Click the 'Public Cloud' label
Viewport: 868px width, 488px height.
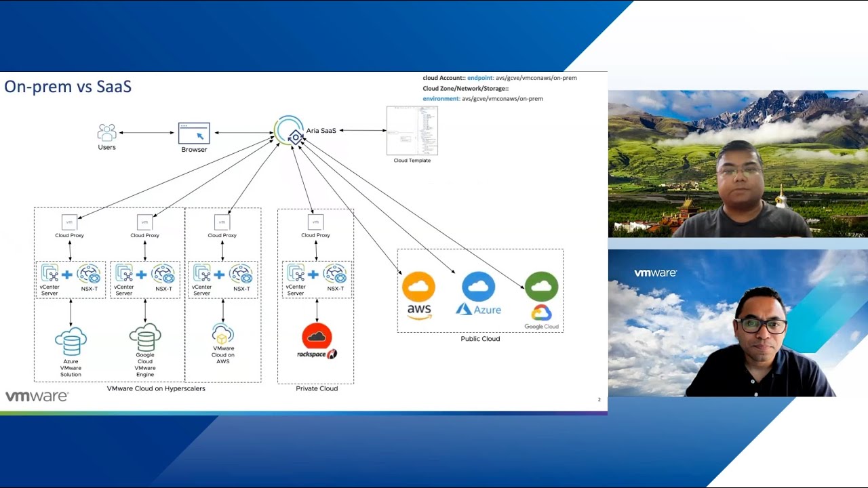(x=480, y=339)
